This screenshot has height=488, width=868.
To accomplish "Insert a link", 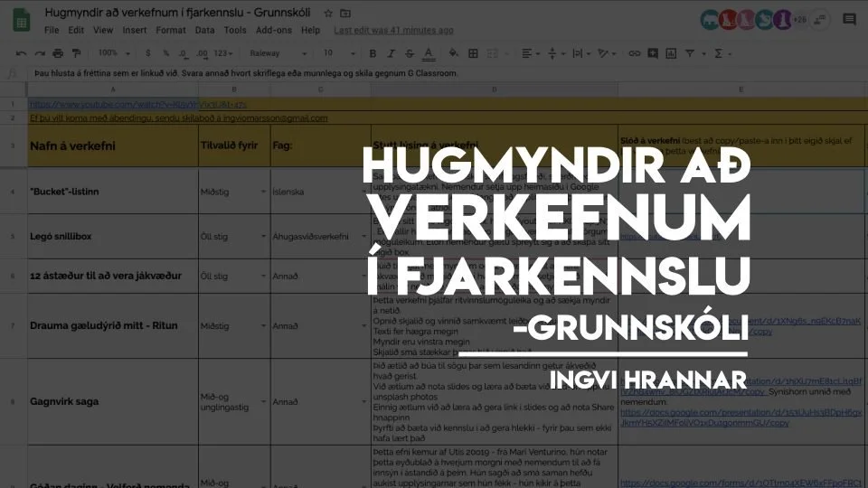I will tap(635, 53).
